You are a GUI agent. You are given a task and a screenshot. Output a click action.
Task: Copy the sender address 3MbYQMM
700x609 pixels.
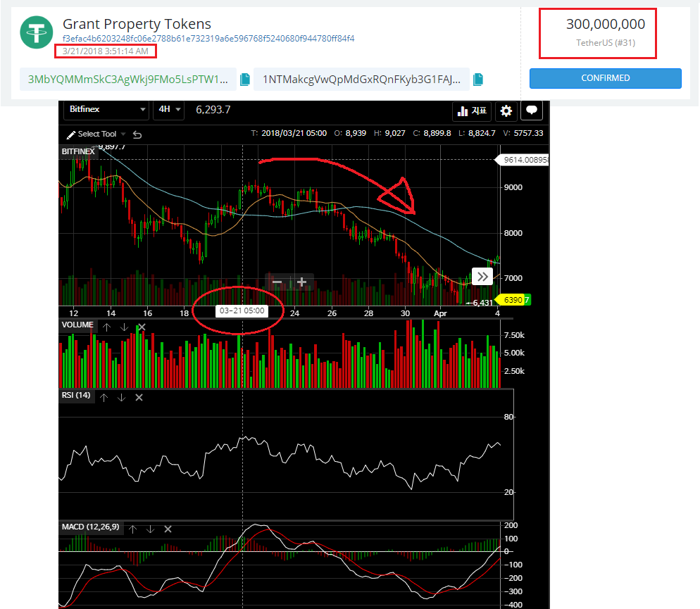click(244, 80)
